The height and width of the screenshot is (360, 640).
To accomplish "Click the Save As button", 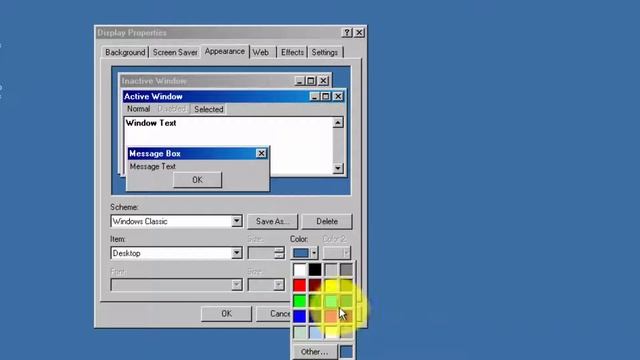I will point(272,221).
